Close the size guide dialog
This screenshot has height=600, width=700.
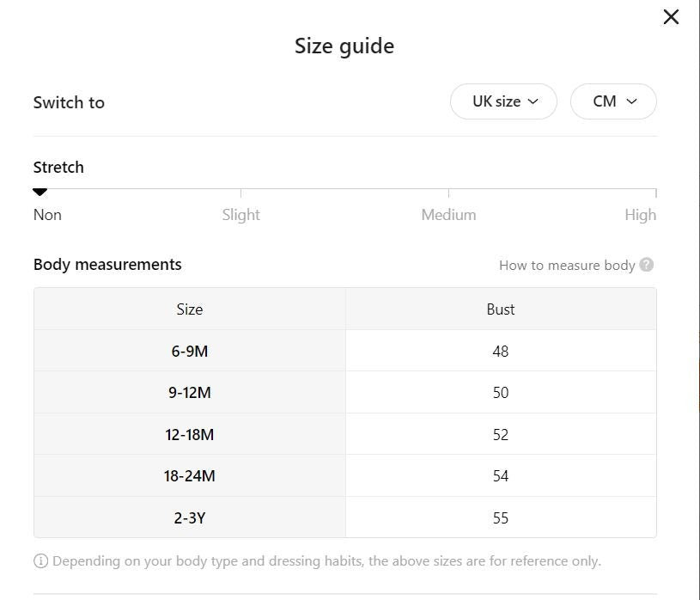(671, 17)
